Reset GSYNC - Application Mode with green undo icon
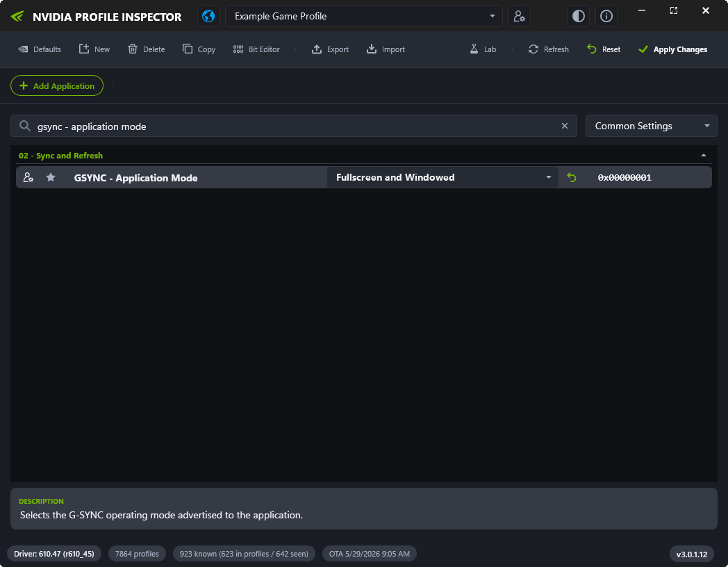 click(572, 177)
